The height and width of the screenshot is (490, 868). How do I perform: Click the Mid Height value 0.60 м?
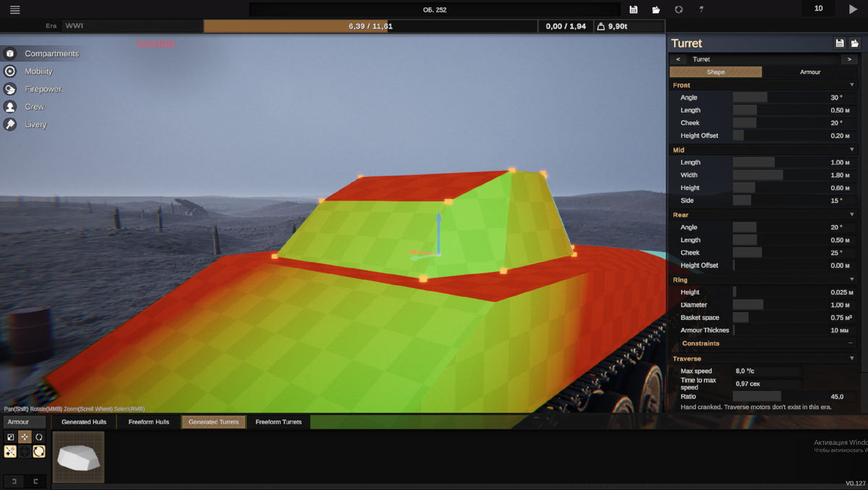(840, 188)
